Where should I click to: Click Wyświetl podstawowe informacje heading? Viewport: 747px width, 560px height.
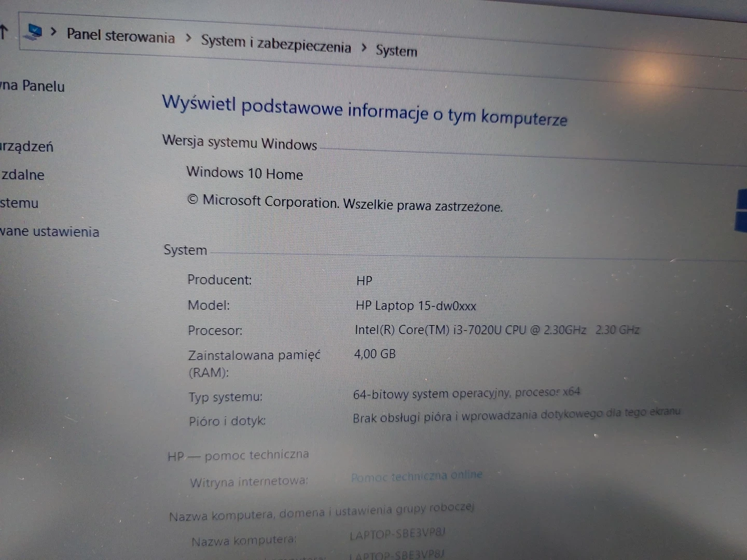pos(365,110)
